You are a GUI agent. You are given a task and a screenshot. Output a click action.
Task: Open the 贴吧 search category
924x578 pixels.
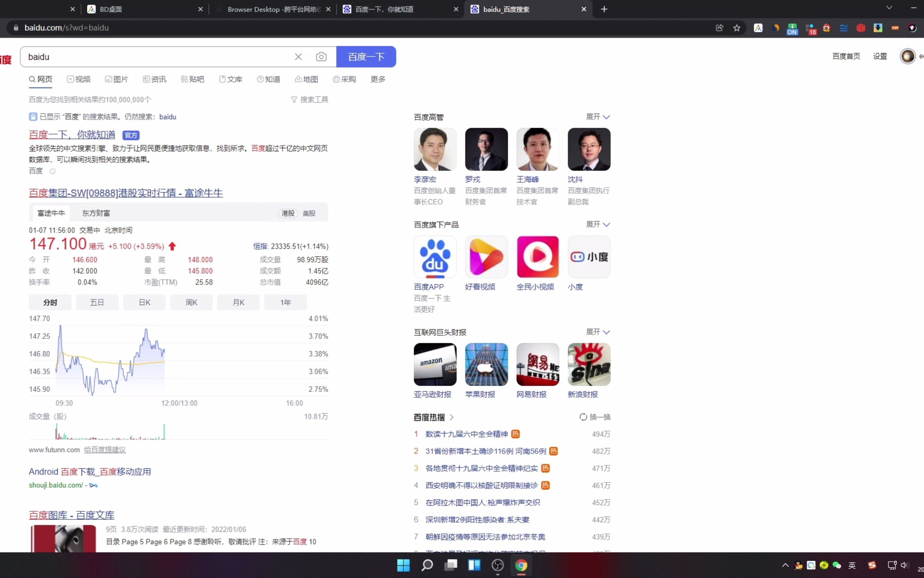[192, 79]
